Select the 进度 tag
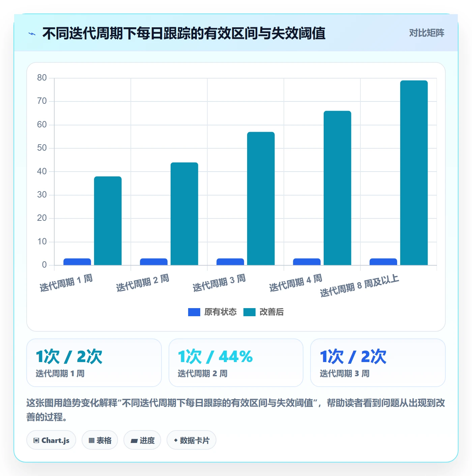This screenshot has width=472, height=476. pos(142,440)
